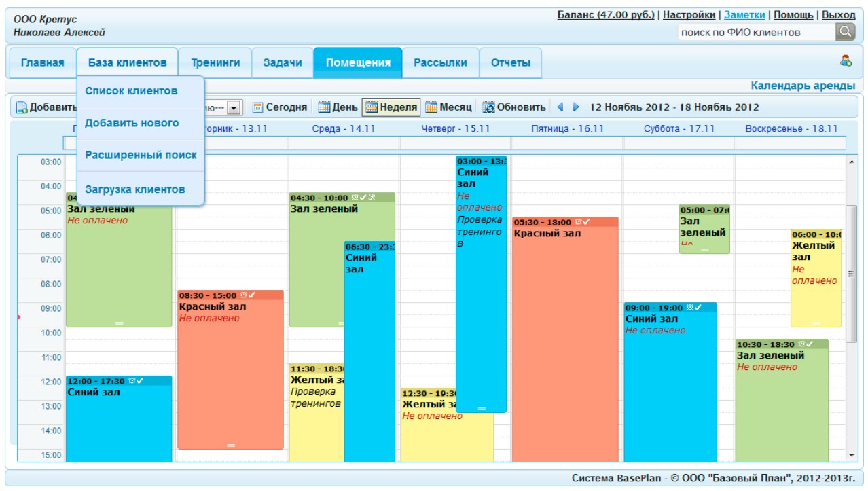Open day header Суббота - 17.11
Image resolution: width=868 pixels, height=491 pixels.
679,128
